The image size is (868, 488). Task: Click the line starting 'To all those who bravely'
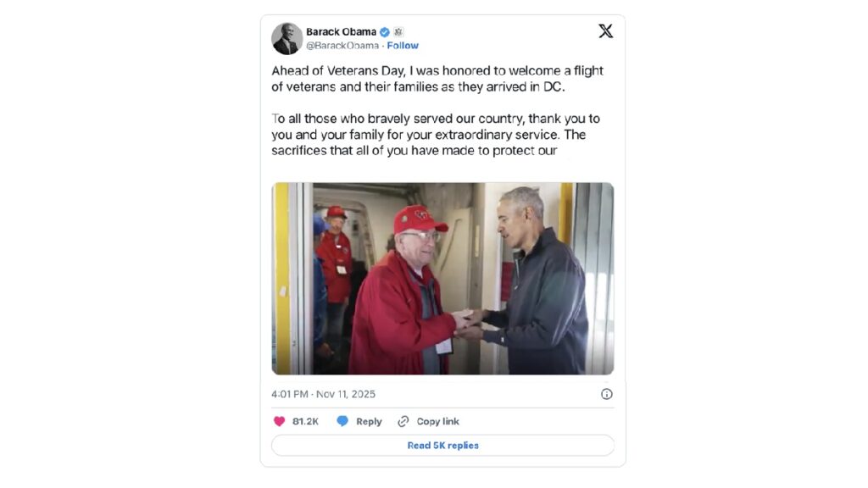[x=436, y=119]
